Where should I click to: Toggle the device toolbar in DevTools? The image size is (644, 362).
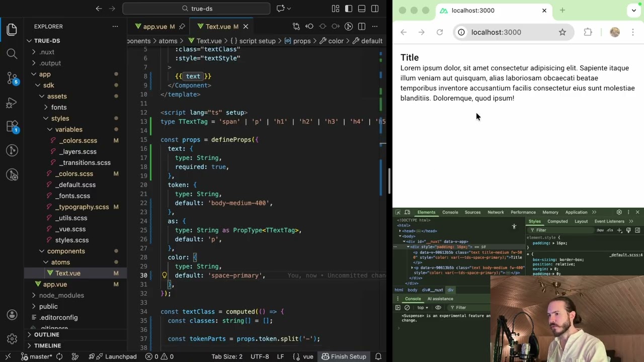tap(407, 212)
